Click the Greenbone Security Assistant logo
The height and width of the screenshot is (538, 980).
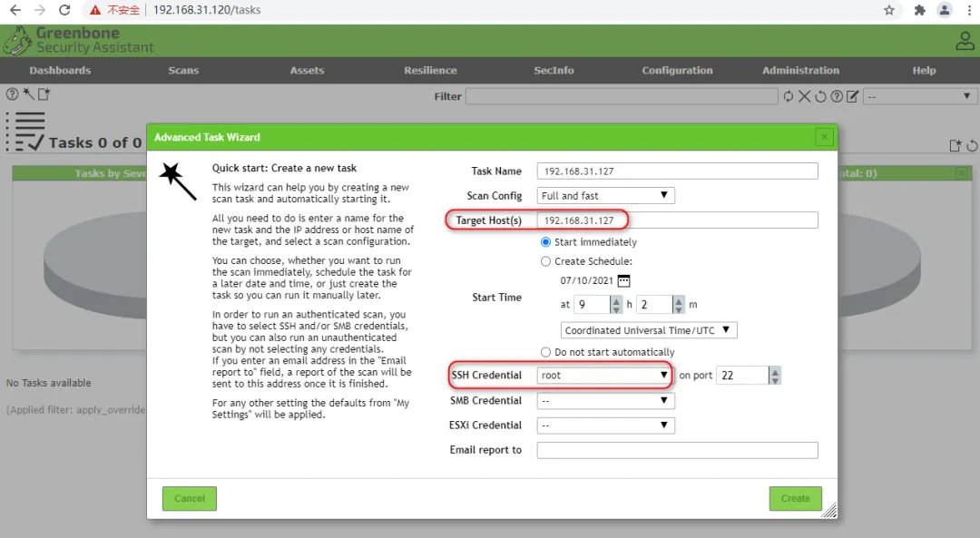(x=79, y=41)
